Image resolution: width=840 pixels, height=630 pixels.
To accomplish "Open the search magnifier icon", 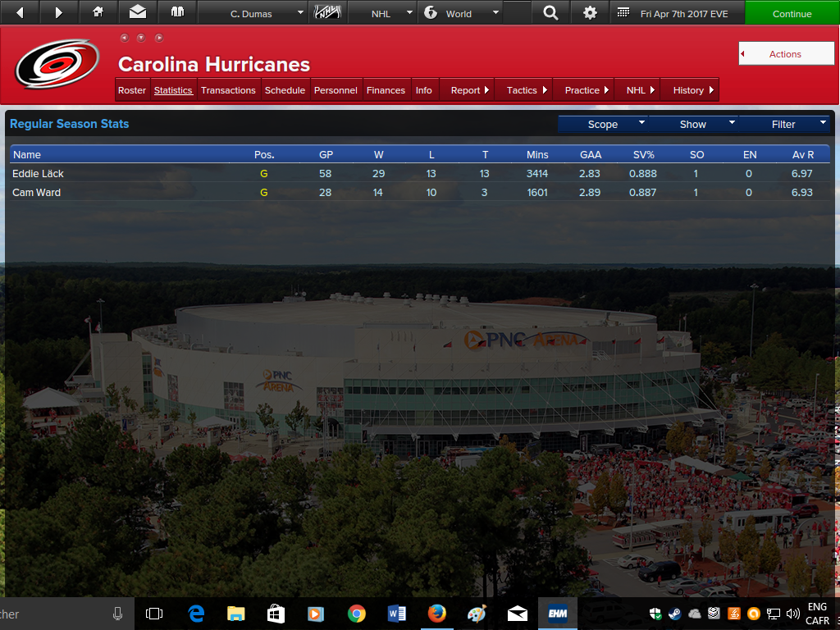I will (550, 12).
